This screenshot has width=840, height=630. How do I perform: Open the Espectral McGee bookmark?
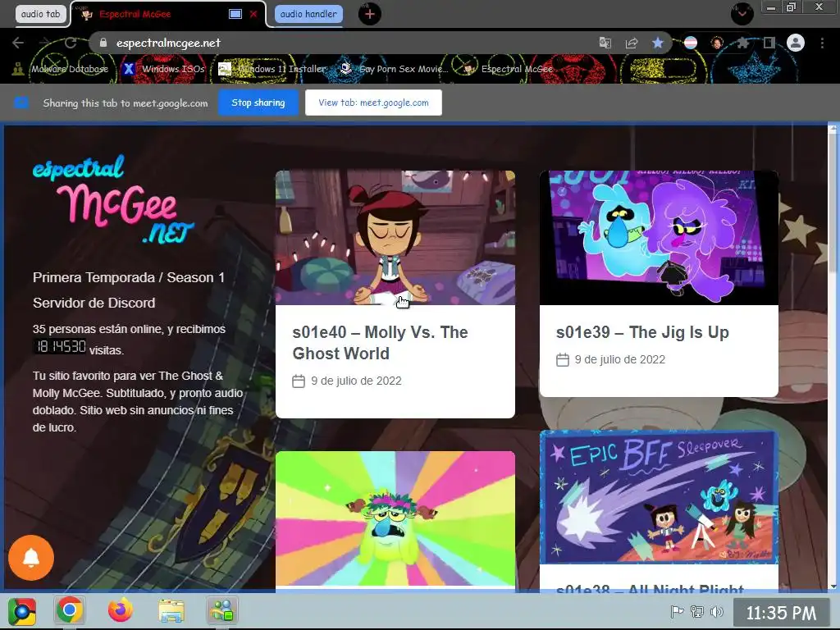pyautogui.click(x=507, y=69)
